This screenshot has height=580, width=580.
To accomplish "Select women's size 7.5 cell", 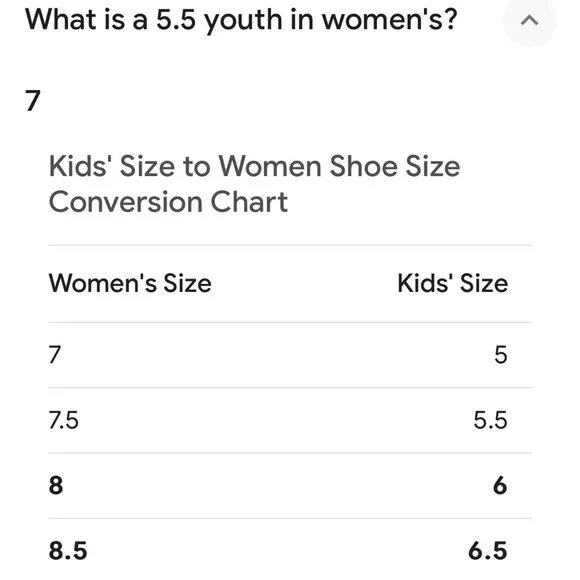I will (64, 420).
